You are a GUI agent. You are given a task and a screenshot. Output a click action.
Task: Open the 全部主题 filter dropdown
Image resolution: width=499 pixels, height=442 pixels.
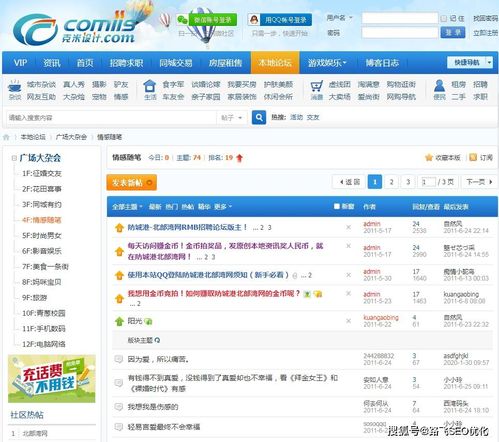click(127, 207)
